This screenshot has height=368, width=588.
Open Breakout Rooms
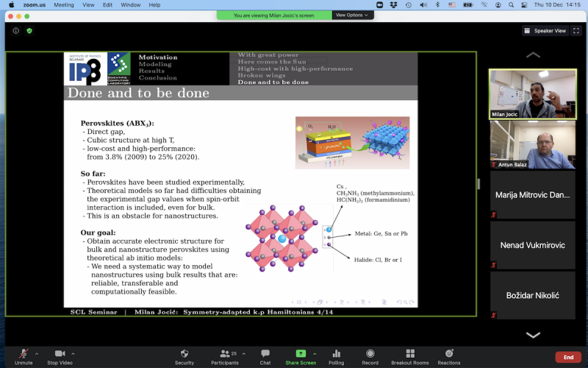click(410, 357)
